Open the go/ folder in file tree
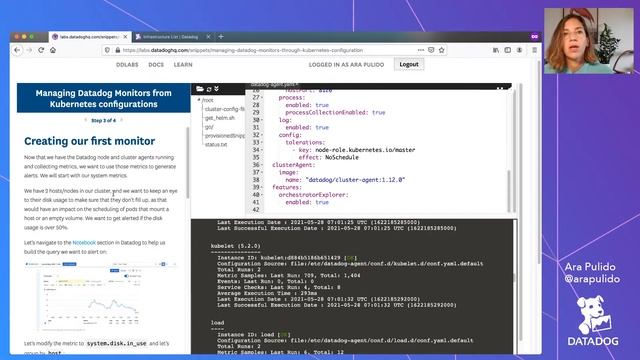The width and height of the screenshot is (640, 360). (x=209, y=127)
